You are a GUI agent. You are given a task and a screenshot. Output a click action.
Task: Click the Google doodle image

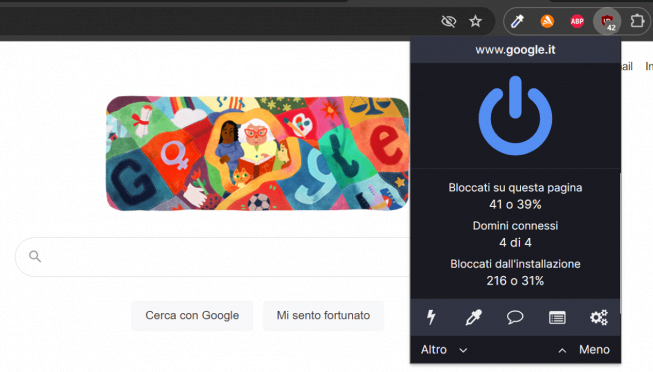click(x=257, y=153)
